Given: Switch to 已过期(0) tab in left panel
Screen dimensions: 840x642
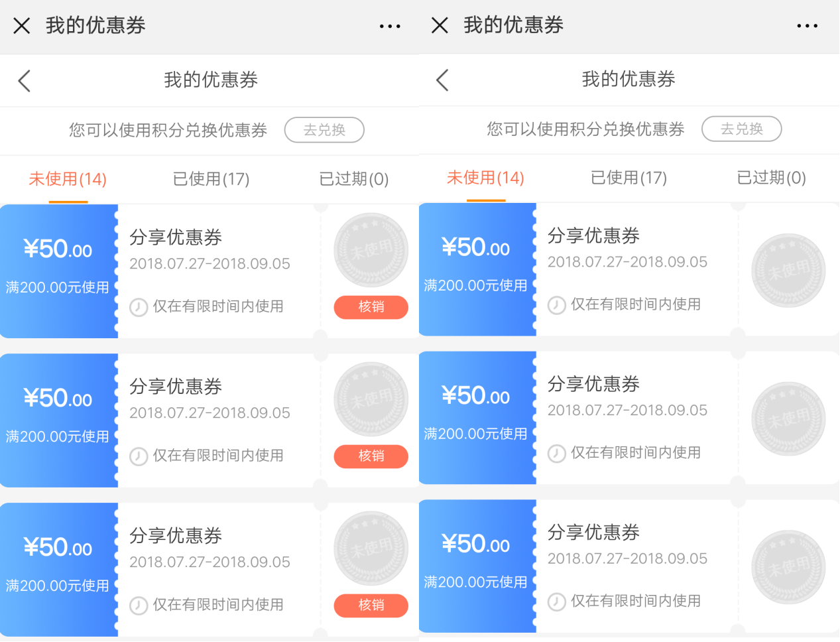Looking at the screenshot, I should 353,179.
